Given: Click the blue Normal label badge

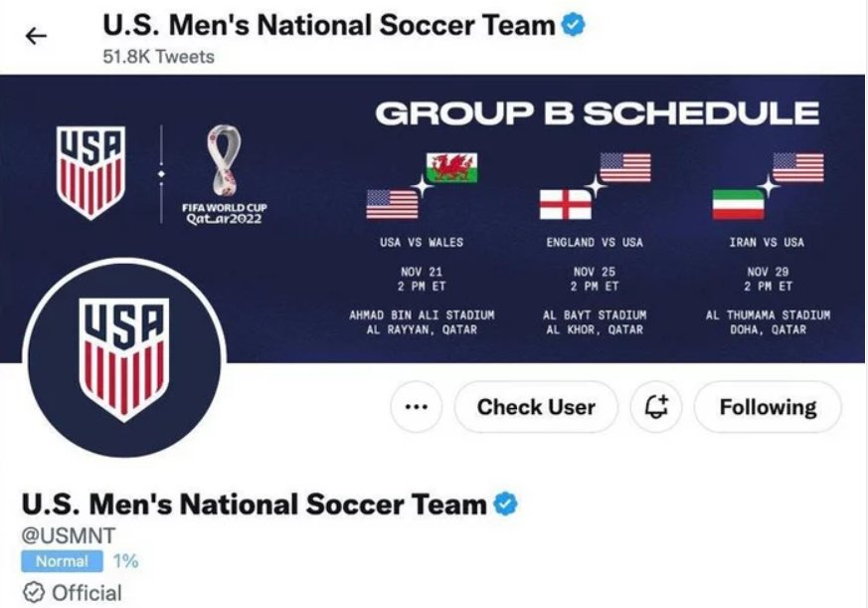Looking at the screenshot, I should click(62, 561).
